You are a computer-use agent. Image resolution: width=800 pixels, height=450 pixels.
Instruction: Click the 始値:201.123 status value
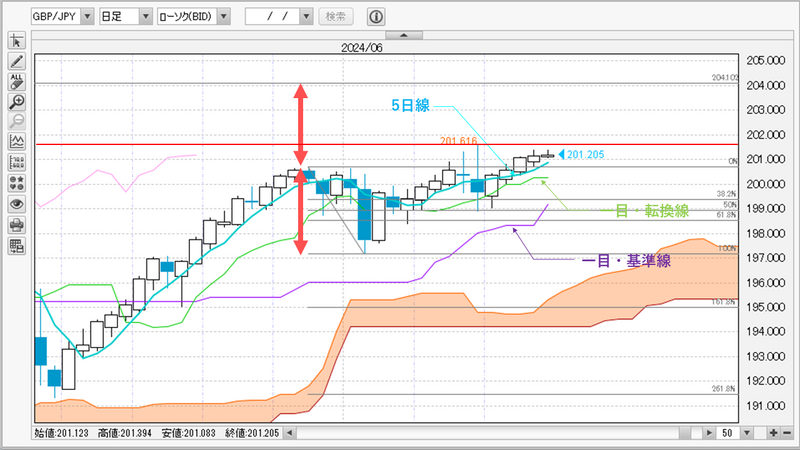[x=61, y=433]
